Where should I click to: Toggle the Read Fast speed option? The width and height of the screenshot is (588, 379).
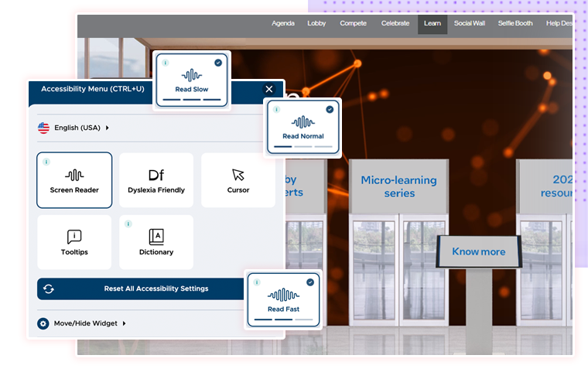tap(283, 300)
